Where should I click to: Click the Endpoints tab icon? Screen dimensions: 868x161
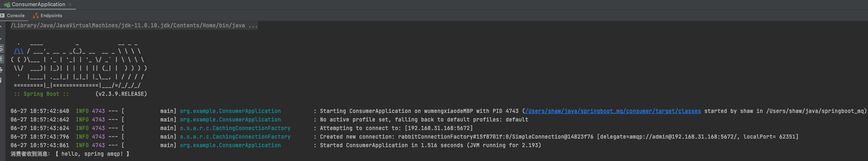[x=36, y=15]
